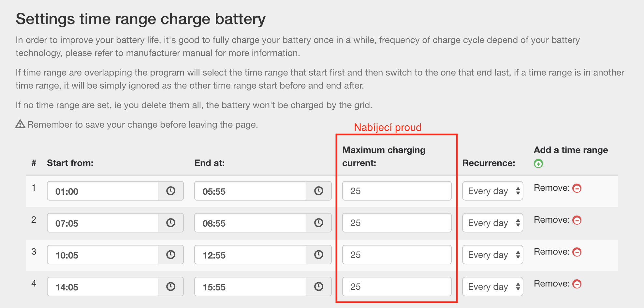Focus row 4 maximum charging current field
644x308 pixels.
click(397, 287)
